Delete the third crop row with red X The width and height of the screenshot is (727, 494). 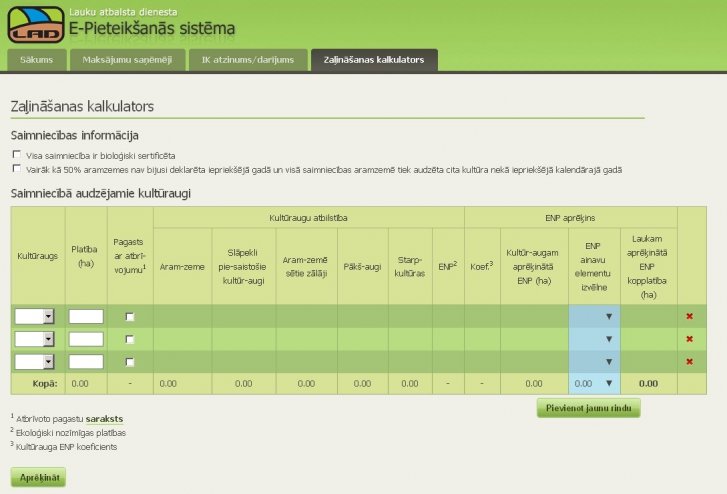pos(689,362)
